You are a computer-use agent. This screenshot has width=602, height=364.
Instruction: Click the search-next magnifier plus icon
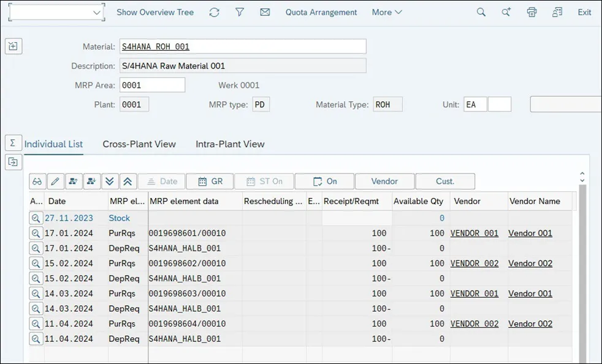(506, 12)
